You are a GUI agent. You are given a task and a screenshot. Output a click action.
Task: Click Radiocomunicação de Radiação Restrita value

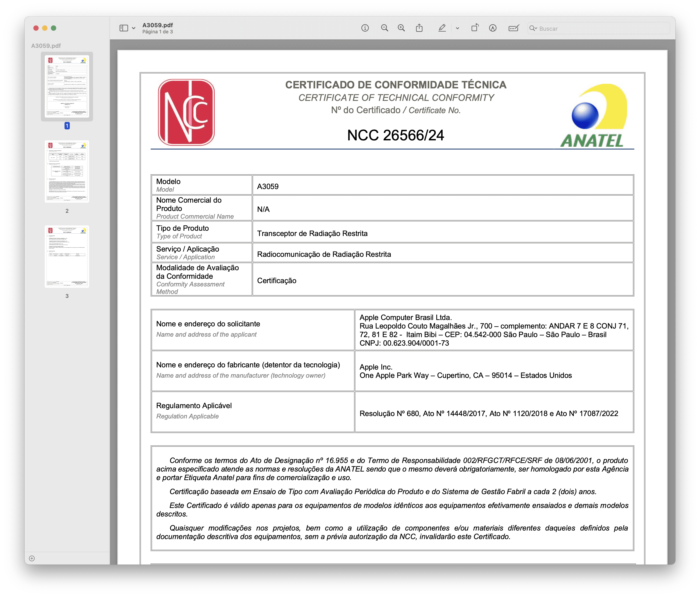tap(324, 254)
